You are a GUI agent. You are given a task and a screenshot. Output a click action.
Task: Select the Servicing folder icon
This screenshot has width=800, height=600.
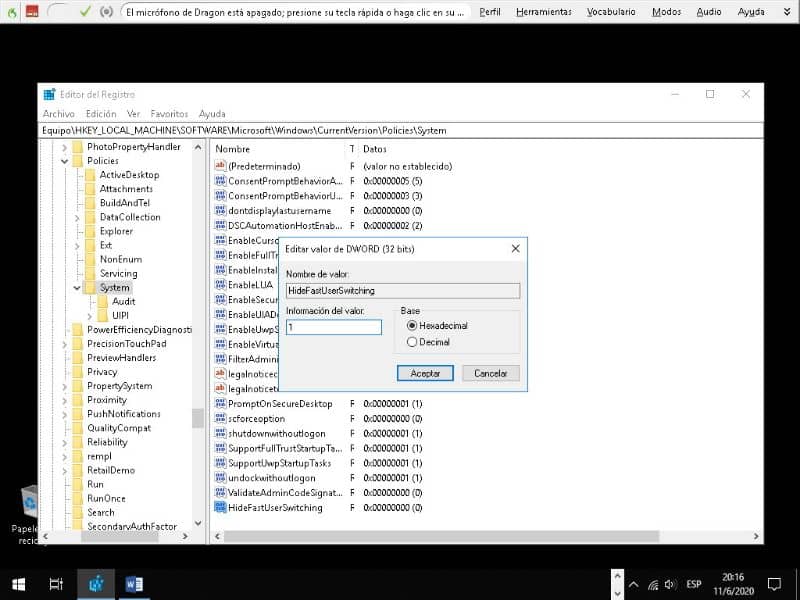coord(90,274)
